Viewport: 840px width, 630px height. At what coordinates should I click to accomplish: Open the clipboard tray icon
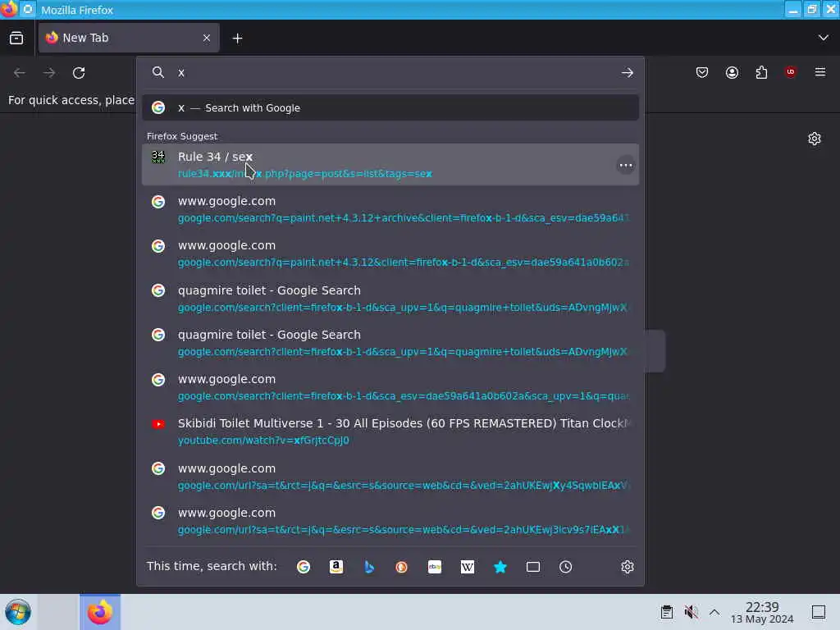pyautogui.click(x=666, y=612)
